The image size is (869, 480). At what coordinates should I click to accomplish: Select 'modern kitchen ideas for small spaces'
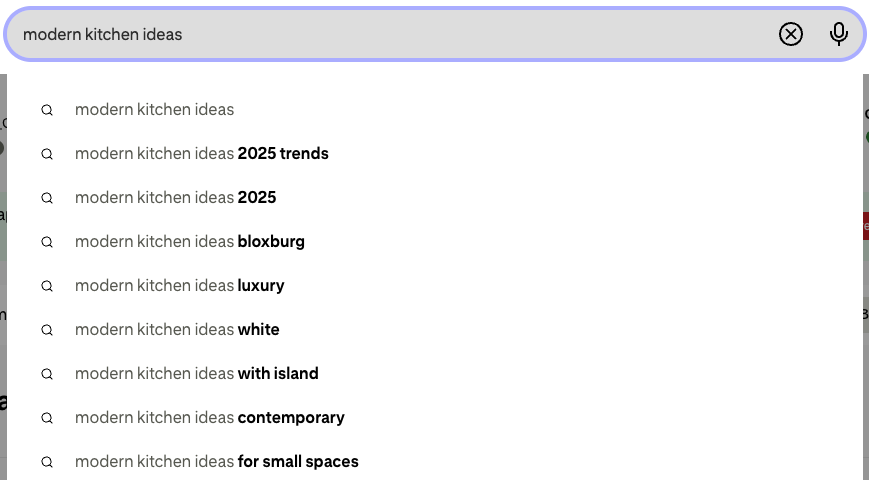click(434, 461)
